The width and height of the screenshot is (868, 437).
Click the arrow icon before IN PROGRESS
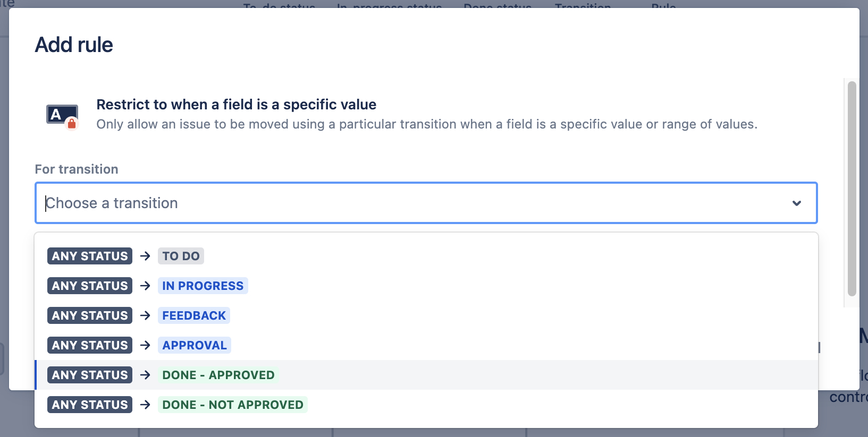point(145,286)
